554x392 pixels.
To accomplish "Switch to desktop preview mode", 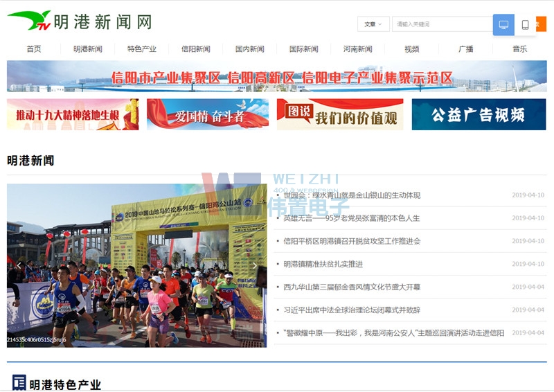I will tap(503, 25).
